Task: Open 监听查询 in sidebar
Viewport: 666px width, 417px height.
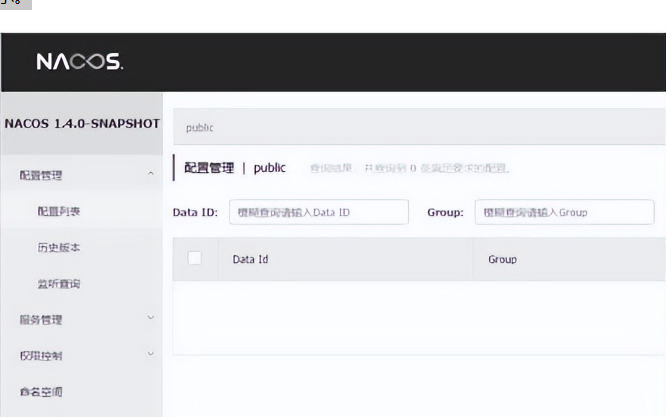Action: [59, 284]
